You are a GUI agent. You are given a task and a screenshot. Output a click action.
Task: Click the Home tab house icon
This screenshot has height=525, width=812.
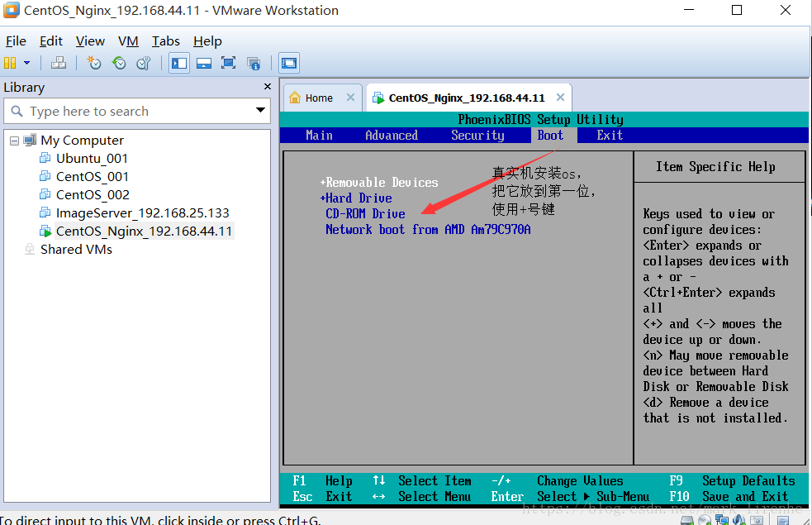tap(295, 98)
